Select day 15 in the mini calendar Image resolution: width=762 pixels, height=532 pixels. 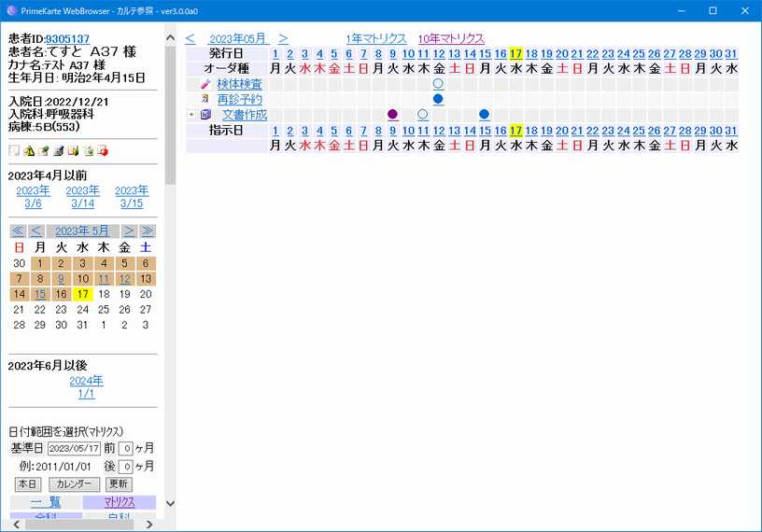point(40,294)
